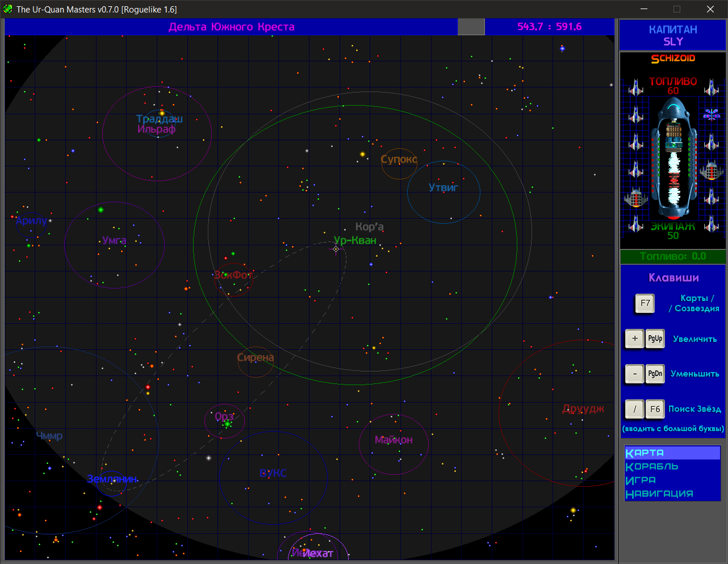Click the Супокс sphere label
Image resolution: width=728 pixels, height=564 pixels.
(399, 159)
